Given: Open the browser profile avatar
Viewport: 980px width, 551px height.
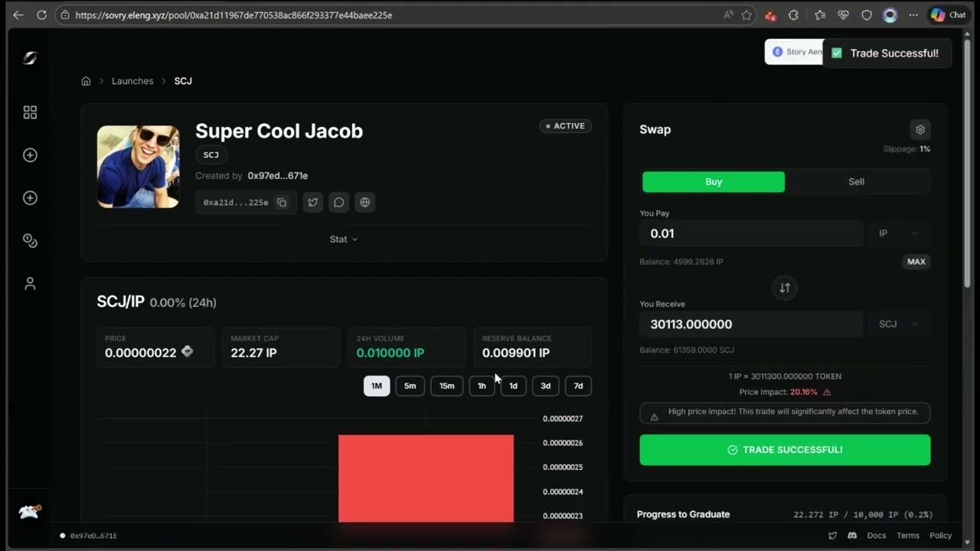Looking at the screenshot, I should 890,15.
